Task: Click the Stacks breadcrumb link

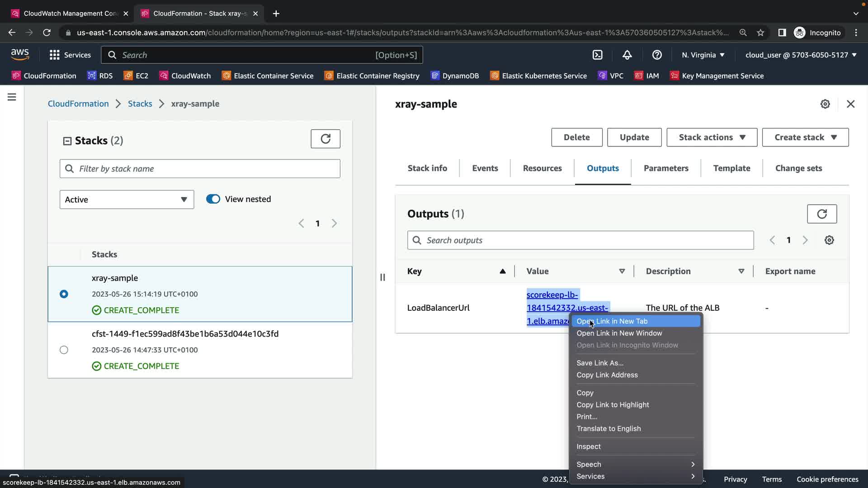Action: [x=140, y=104]
